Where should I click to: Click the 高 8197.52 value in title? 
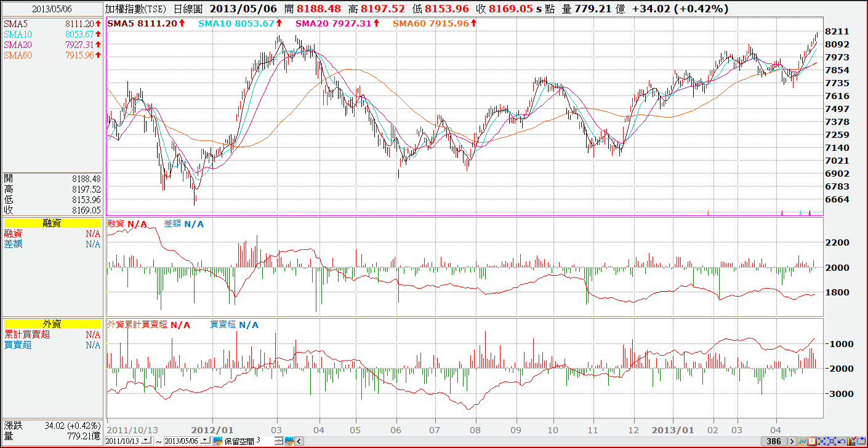tap(377, 9)
